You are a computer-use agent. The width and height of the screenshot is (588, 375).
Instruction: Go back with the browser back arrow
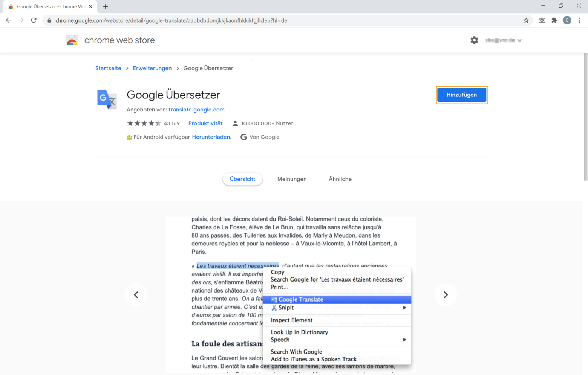coord(8,20)
